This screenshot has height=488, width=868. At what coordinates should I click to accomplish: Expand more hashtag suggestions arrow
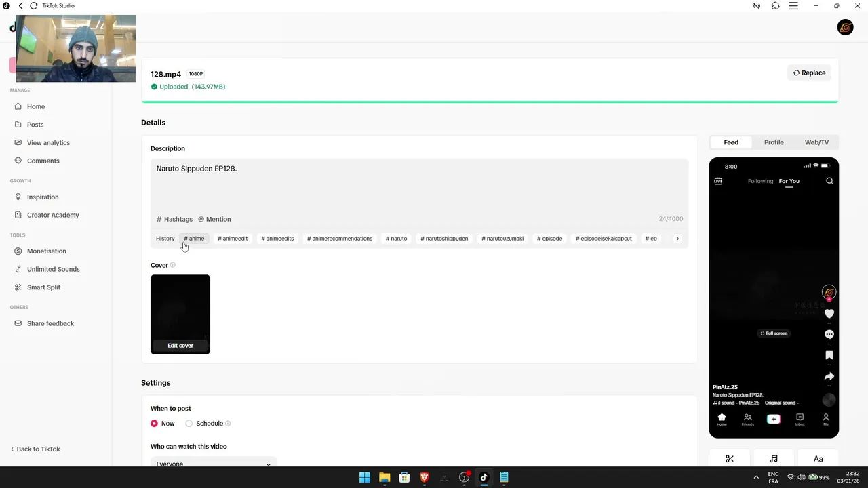point(677,239)
